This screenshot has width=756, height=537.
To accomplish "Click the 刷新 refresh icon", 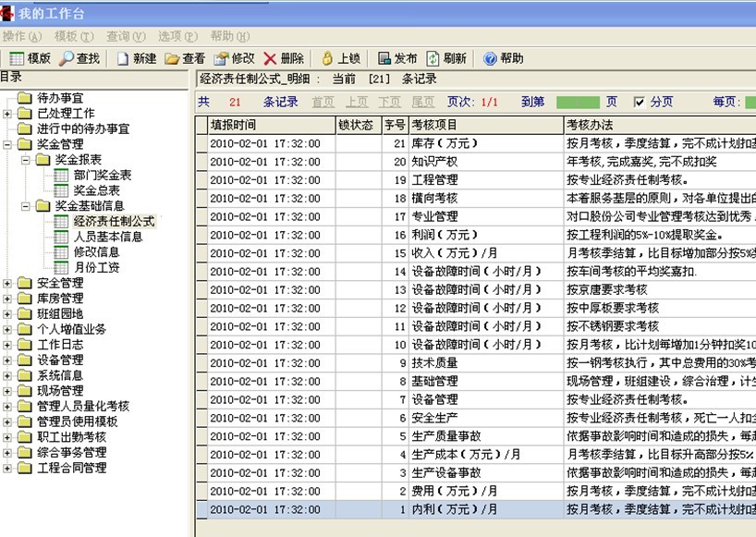I will click(433, 58).
